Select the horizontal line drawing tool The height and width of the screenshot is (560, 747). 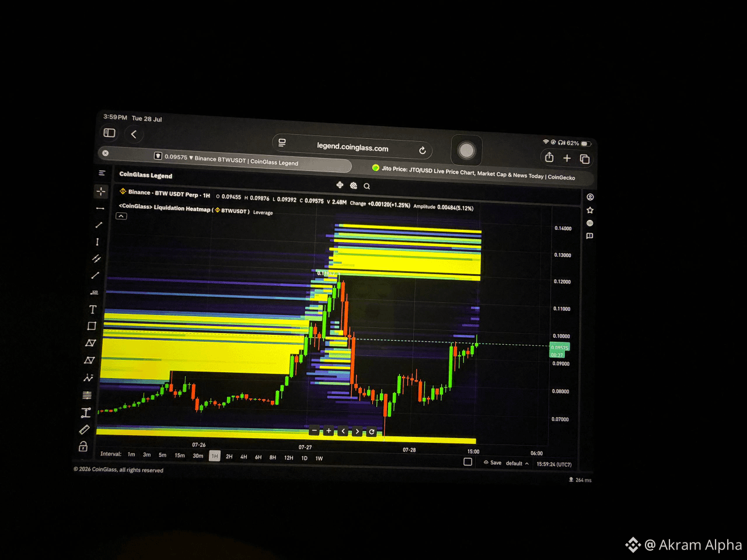(x=100, y=208)
